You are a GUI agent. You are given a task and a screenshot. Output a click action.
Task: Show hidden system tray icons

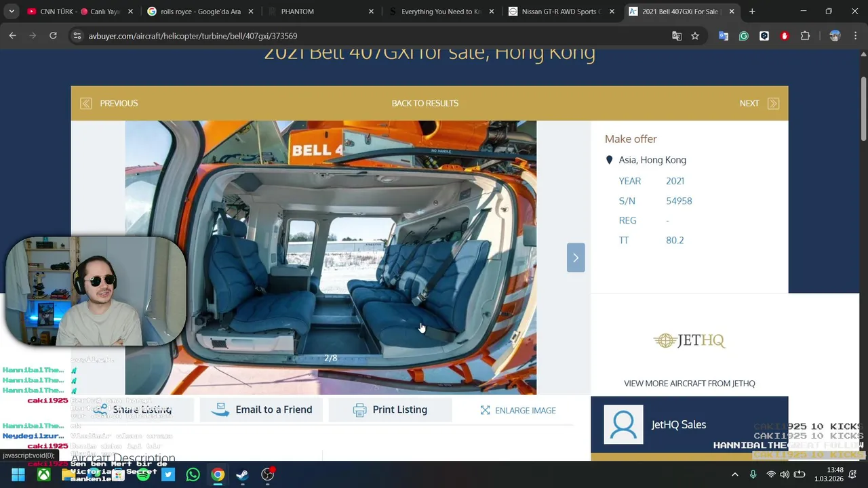pos(734,474)
